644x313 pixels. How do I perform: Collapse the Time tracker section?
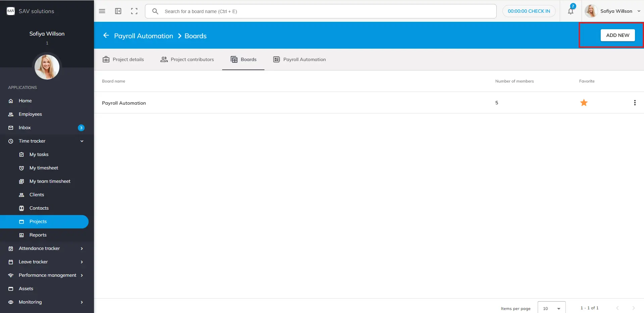pos(82,141)
